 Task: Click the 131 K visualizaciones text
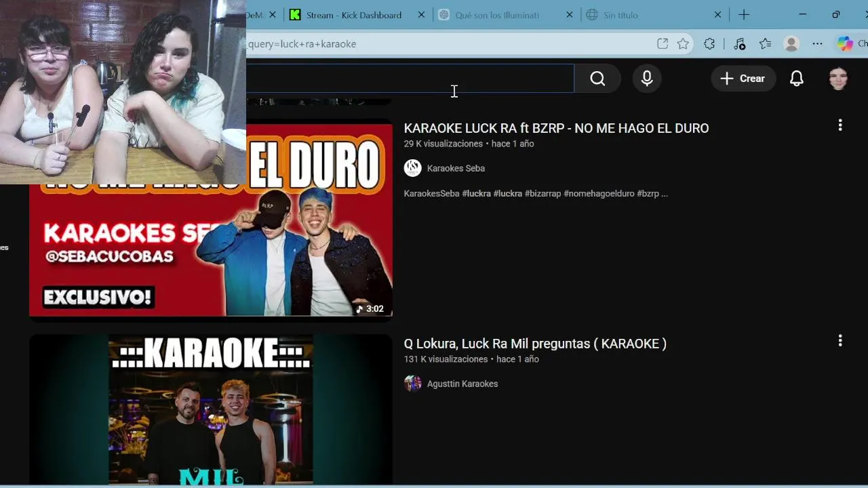click(446, 359)
